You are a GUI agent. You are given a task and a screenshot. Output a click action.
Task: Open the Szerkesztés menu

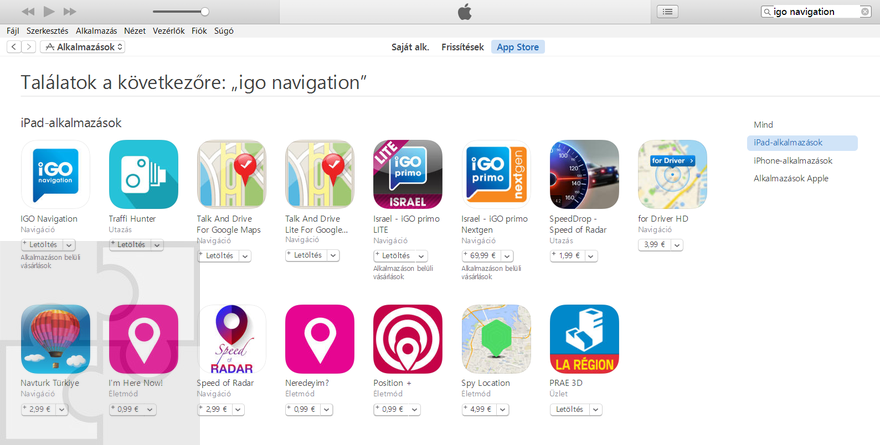[47, 31]
